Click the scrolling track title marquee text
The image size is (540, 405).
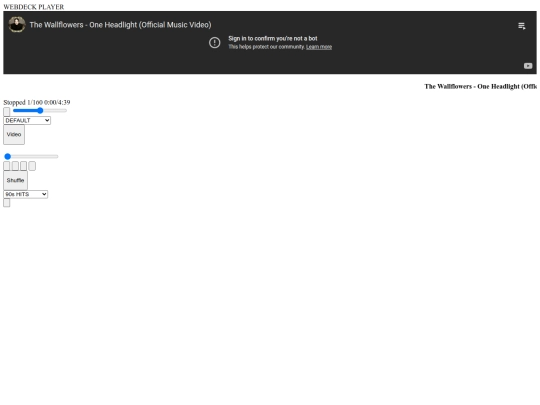(480, 86)
